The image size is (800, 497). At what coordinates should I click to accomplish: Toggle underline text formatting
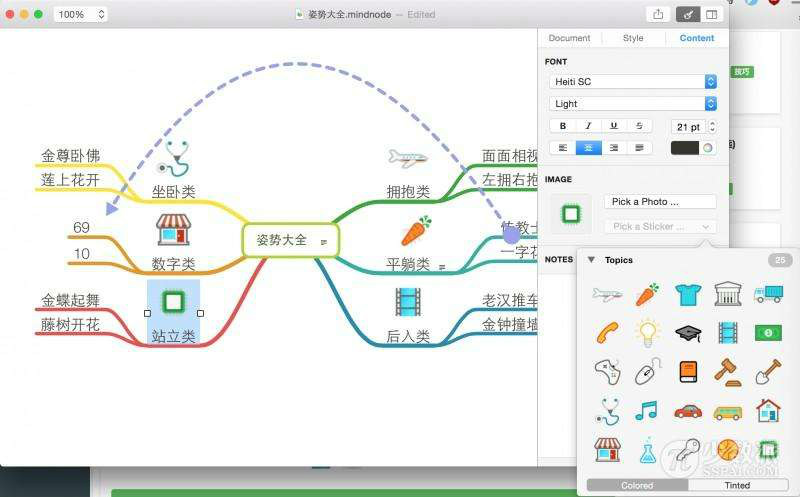click(x=613, y=126)
